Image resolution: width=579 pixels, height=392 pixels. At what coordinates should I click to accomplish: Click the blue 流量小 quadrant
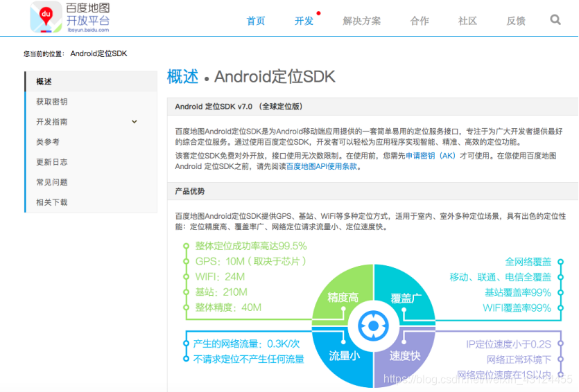click(344, 355)
